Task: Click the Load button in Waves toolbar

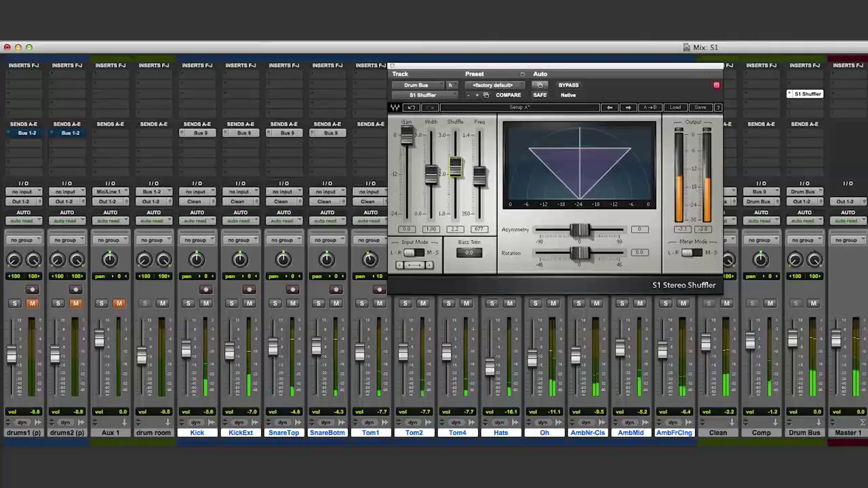Action: [675, 108]
